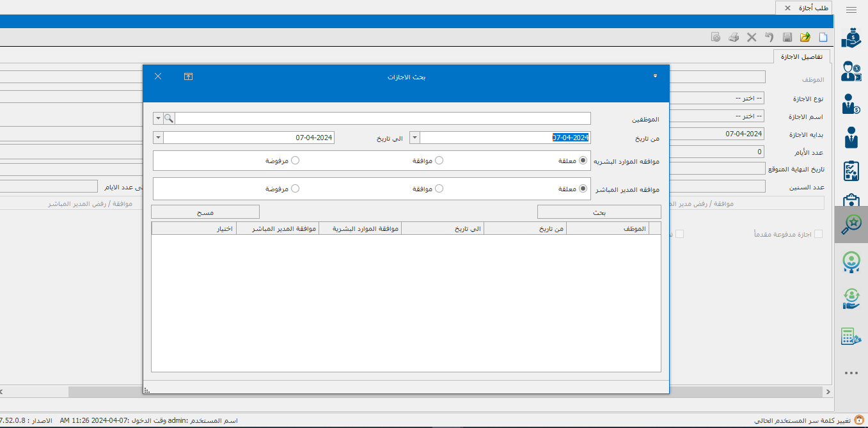
Task: Expand the 'الى تاريخ' date dropdown
Action: tap(158, 138)
